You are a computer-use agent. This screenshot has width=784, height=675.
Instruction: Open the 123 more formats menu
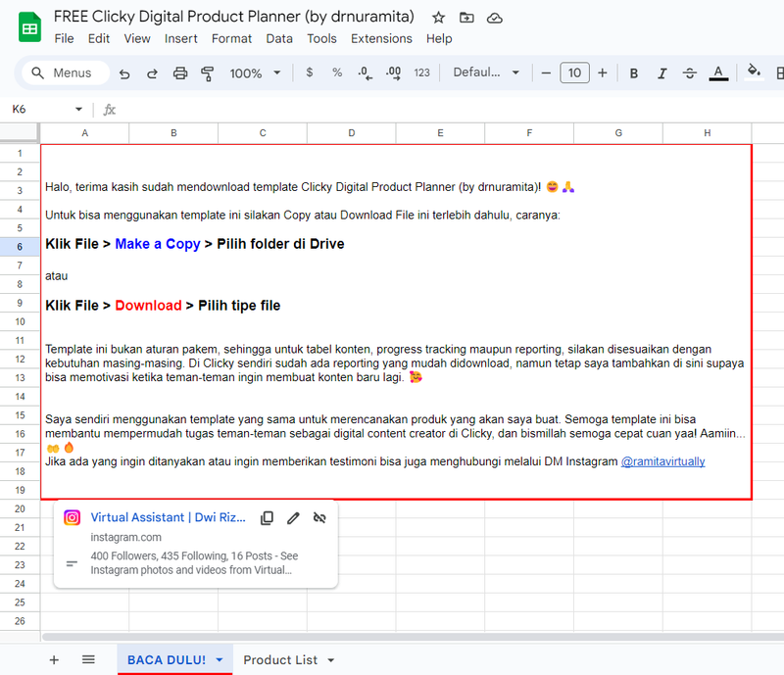tap(421, 73)
